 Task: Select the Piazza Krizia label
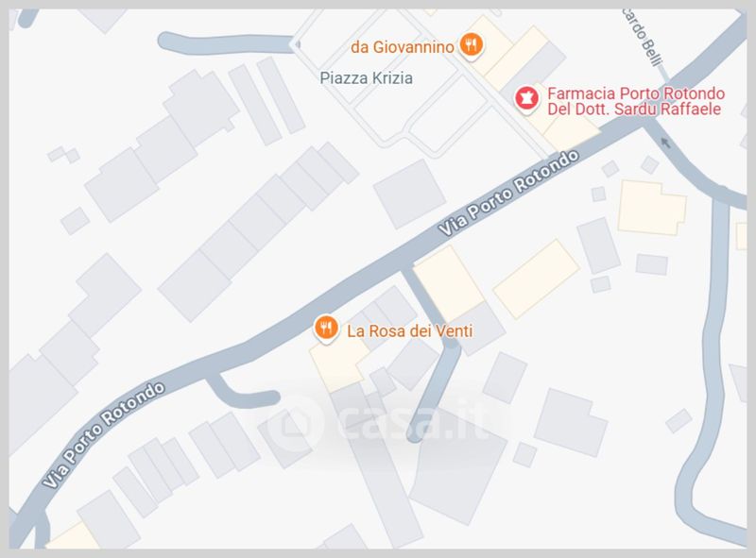pos(367,78)
